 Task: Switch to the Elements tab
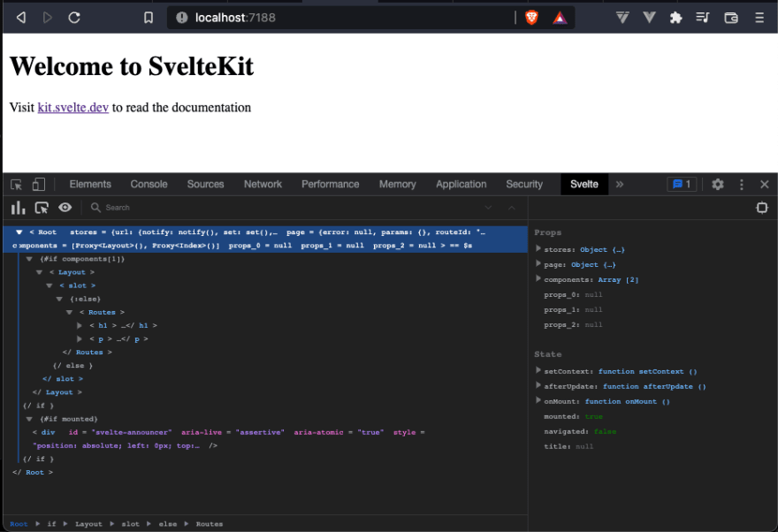[x=90, y=185]
